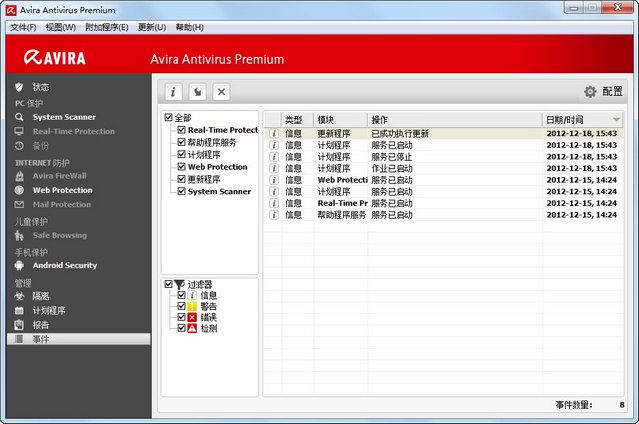The width and height of the screenshot is (639, 424).
Task: Toggle the 警告 filter checkbox
Action: [182, 306]
